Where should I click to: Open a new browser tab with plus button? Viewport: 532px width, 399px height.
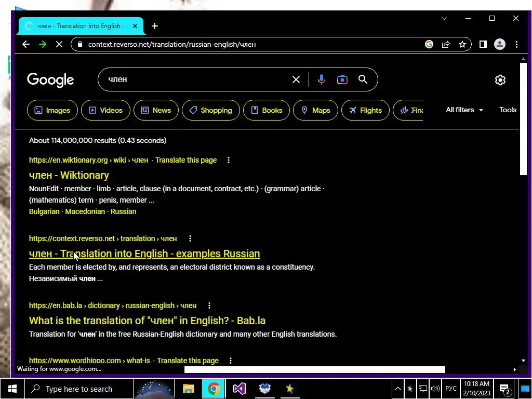pyautogui.click(x=155, y=26)
